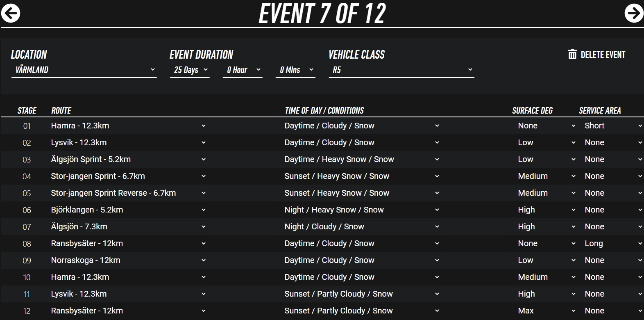Click the Delete Event button text

pos(603,55)
